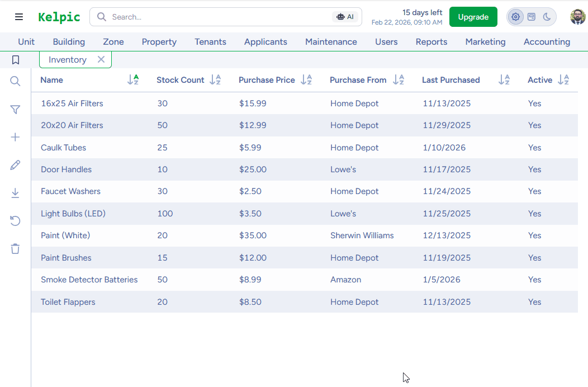
Task: Open the settings gear in the top bar
Action: coord(515,17)
